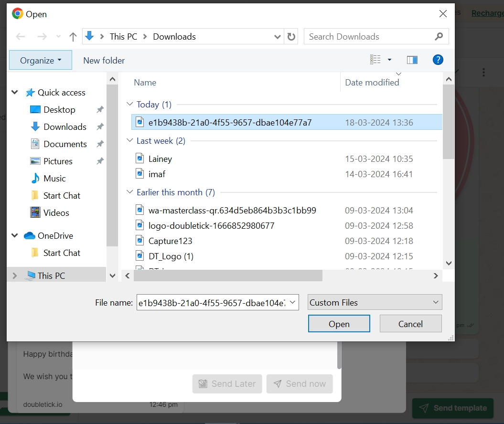Select the Lainey image file
Image resolution: width=504 pixels, height=424 pixels.
click(160, 159)
